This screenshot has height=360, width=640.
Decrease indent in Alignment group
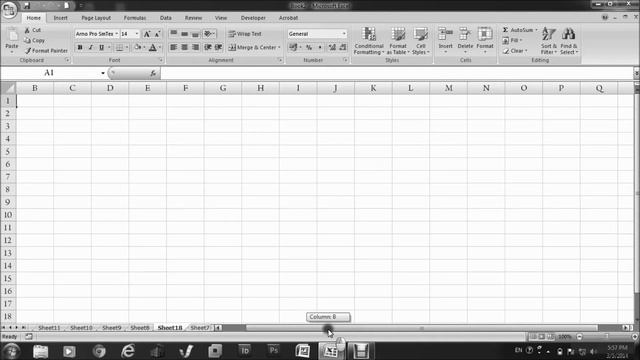(x=208, y=47)
